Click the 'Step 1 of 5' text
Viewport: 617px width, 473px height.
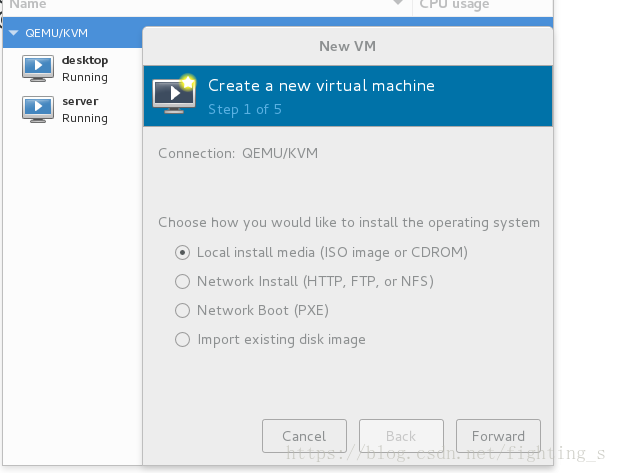pyautogui.click(x=245, y=109)
